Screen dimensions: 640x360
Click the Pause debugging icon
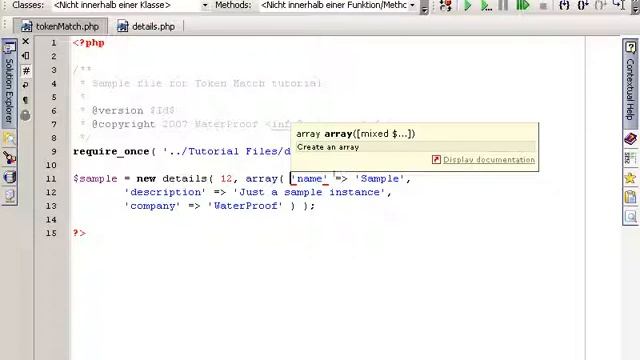pos(503,5)
